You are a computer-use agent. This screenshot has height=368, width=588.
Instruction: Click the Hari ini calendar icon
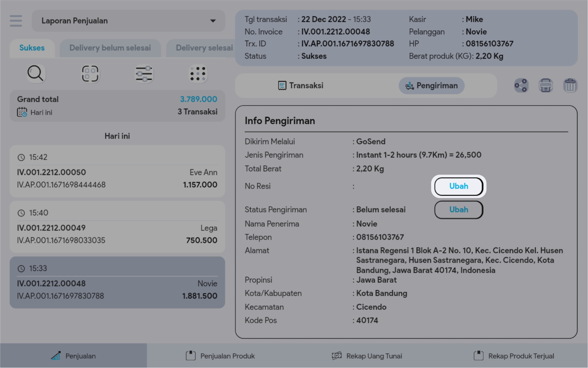pyautogui.click(x=22, y=112)
